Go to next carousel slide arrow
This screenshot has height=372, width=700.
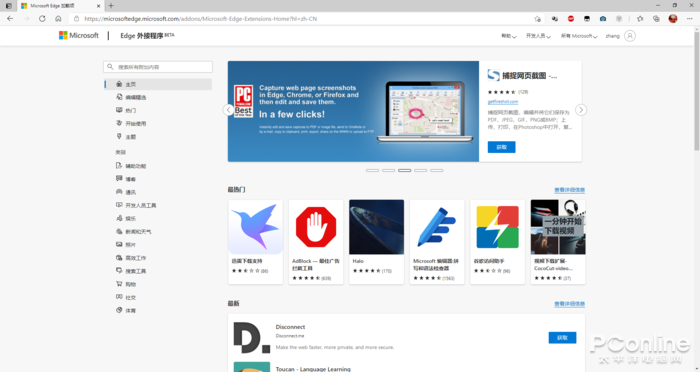point(581,110)
